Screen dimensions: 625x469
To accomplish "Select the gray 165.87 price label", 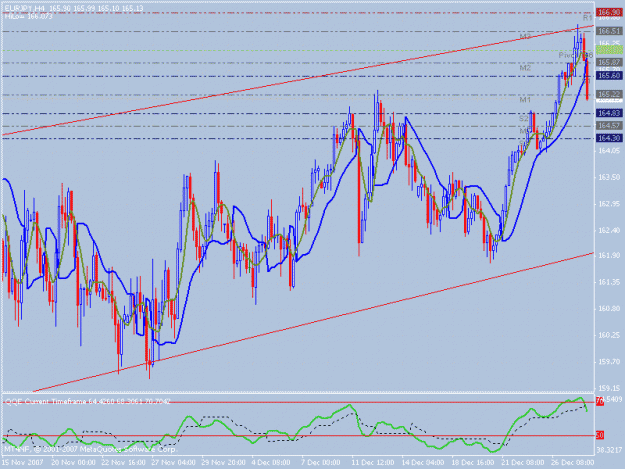I will (x=609, y=62).
